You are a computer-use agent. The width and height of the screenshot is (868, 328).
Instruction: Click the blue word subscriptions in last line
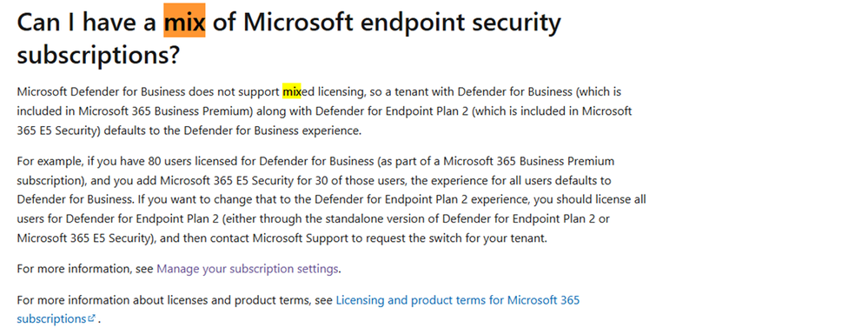coord(51,318)
